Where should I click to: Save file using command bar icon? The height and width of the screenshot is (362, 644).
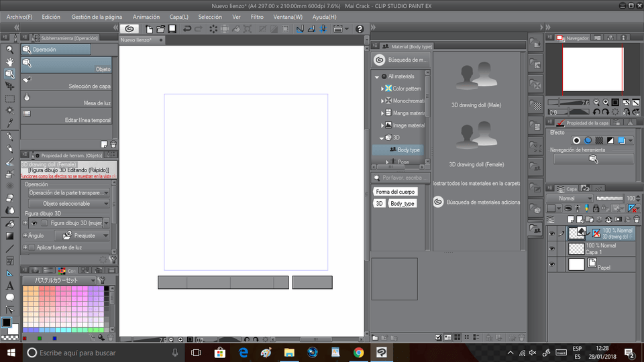[x=172, y=29]
